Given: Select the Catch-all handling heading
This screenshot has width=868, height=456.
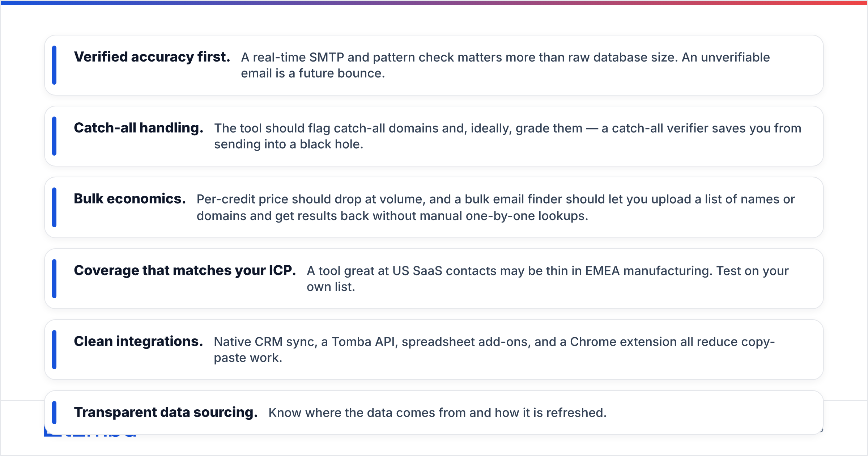Looking at the screenshot, I should (x=139, y=128).
